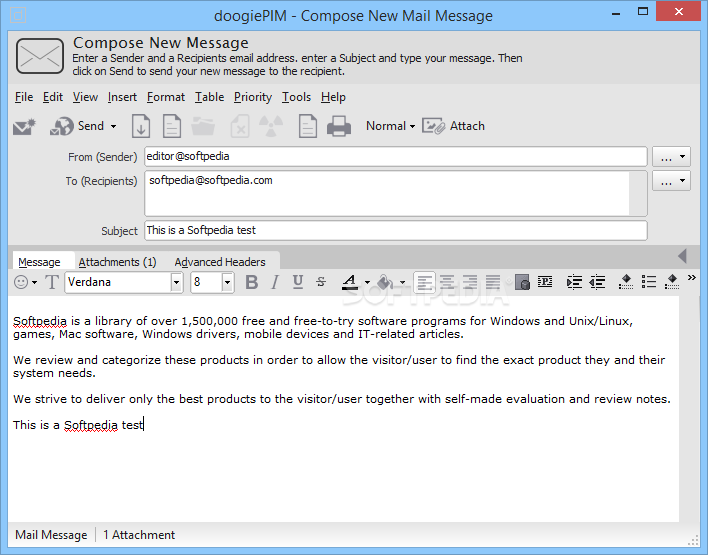Open the Format menu
Image resolution: width=708 pixels, height=555 pixels.
tap(166, 97)
